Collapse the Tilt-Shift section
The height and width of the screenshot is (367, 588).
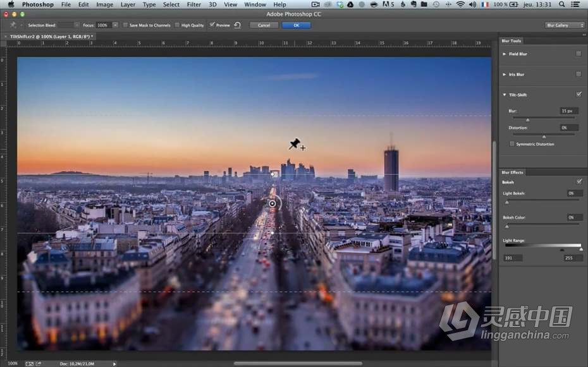pyautogui.click(x=505, y=95)
